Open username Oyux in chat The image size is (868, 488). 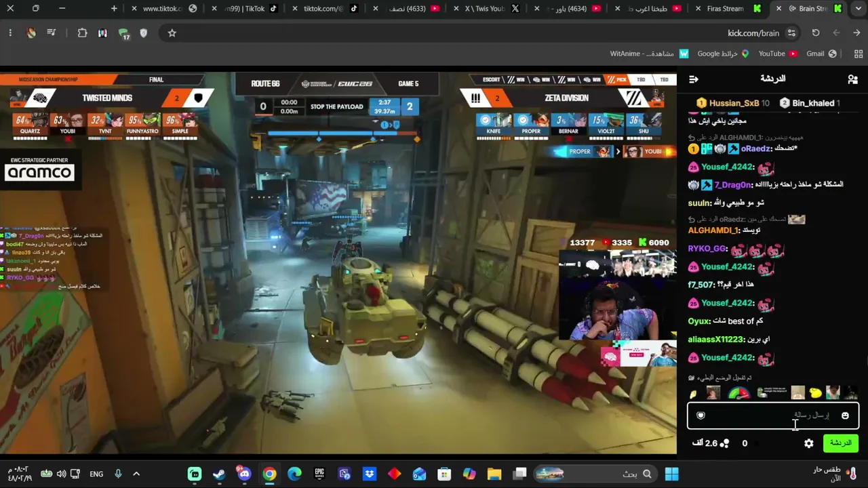698,321
